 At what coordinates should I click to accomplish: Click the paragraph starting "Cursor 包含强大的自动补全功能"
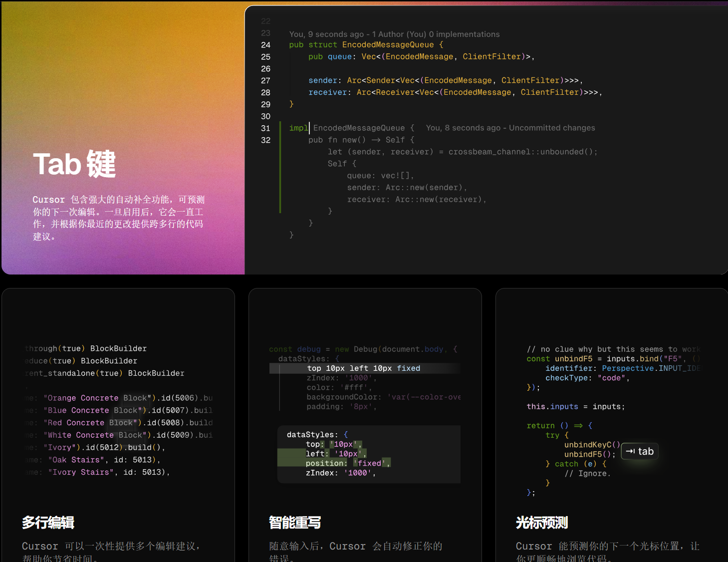(x=119, y=218)
